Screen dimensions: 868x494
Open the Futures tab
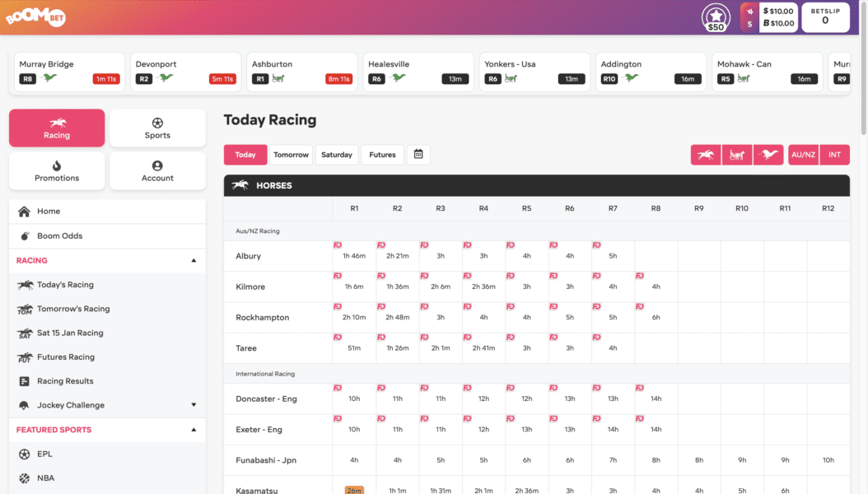pos(381,154)
